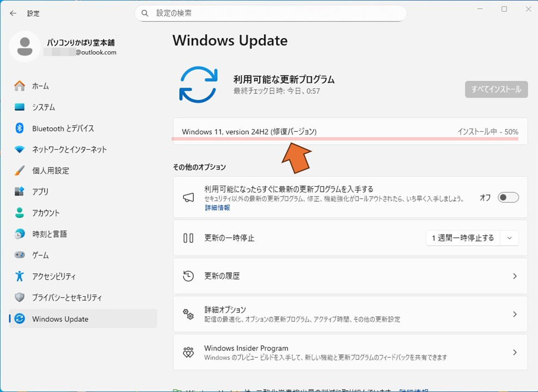
Task: Open the システム settings category
Action: point(44,107)
